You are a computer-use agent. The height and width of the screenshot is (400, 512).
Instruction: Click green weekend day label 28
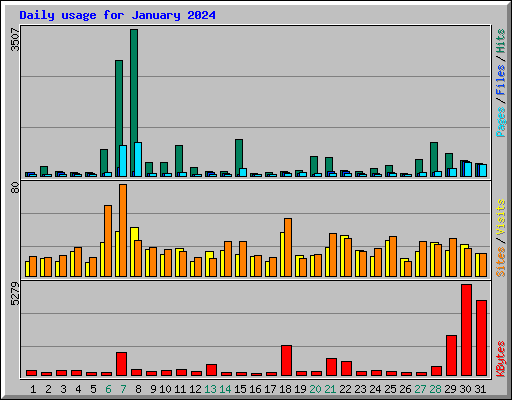[435, 389]
